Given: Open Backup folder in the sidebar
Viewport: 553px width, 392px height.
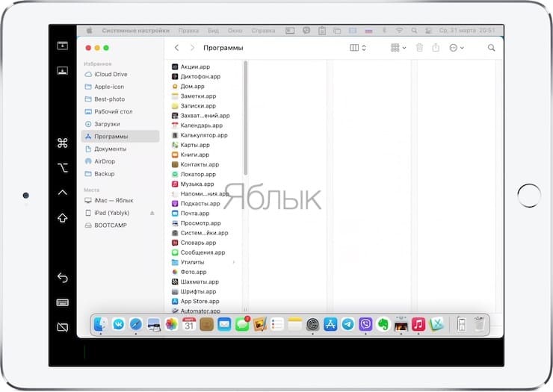Looking at the screenshot, I should [120, 174].
